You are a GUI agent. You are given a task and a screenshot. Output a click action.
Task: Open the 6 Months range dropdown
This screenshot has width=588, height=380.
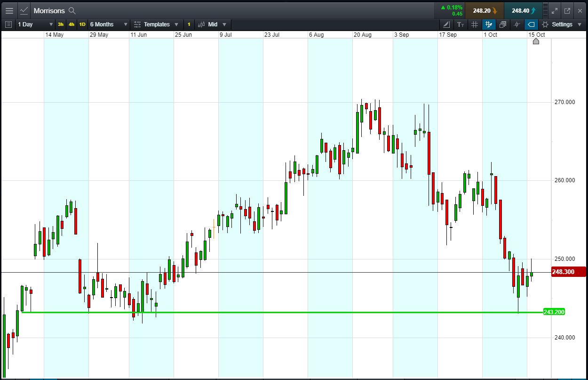[x=109, y=24]
